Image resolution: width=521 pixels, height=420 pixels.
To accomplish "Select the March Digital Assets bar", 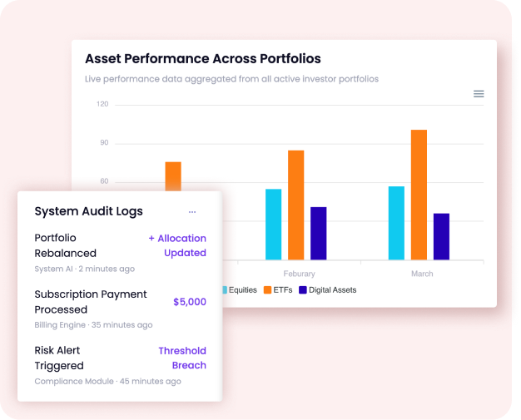I will tap(441, 236).
